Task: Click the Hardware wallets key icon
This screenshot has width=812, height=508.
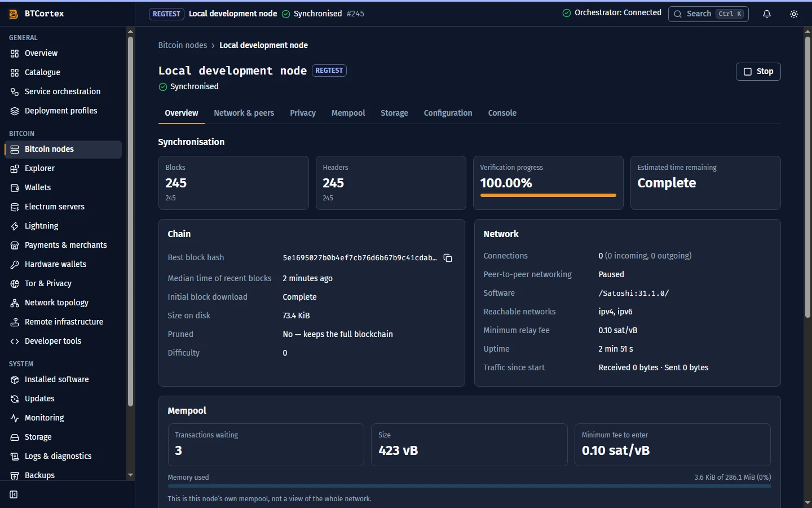Action: click(x=15, y=265)
